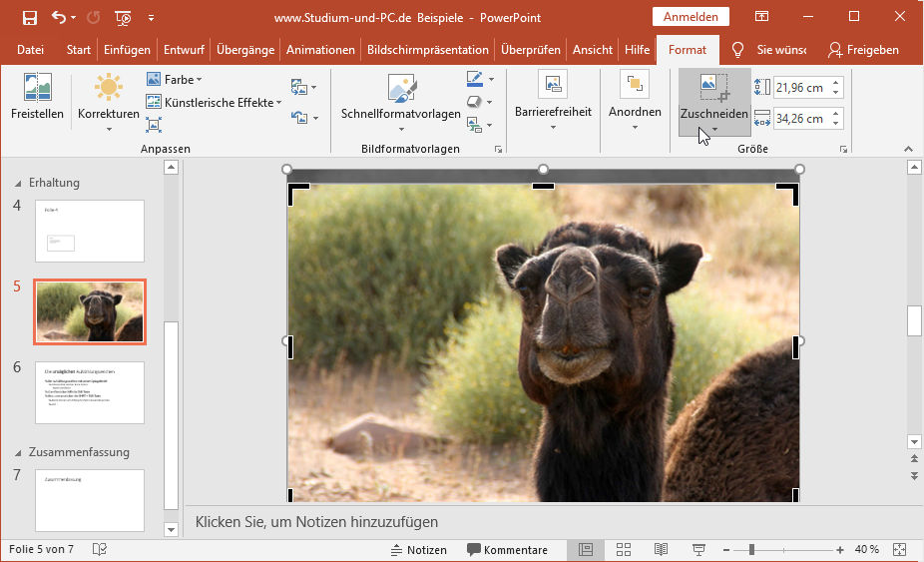Open the undo history dropdown arrow

coord(73,18)
